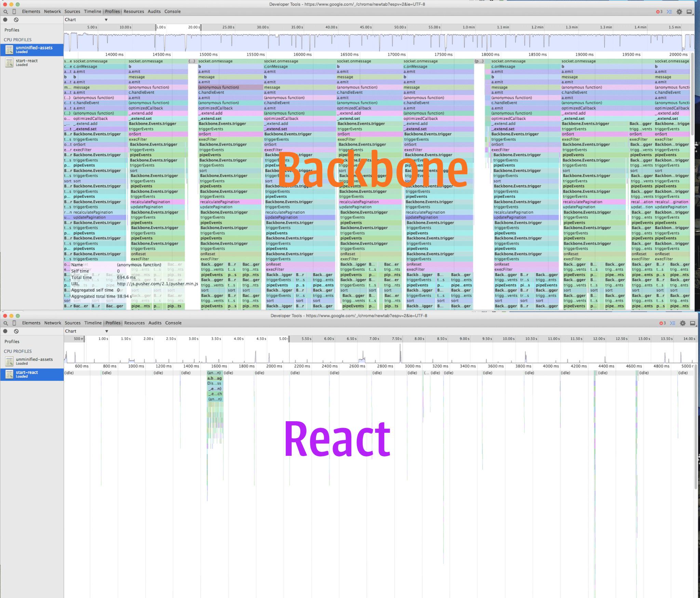
Task: Select unminified-assets profile label in upper window
Action: (34, 48)
